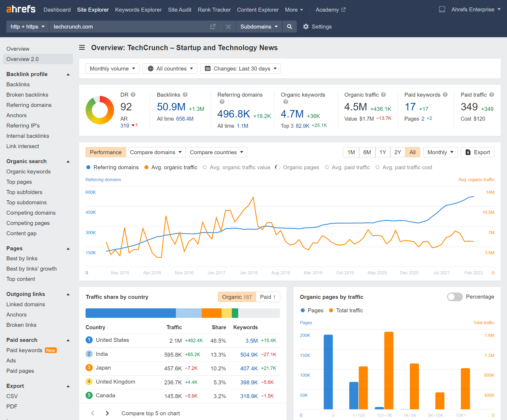Clear the URL field with X icon
This screenshot has height=420, width=507.
point(228,27)
